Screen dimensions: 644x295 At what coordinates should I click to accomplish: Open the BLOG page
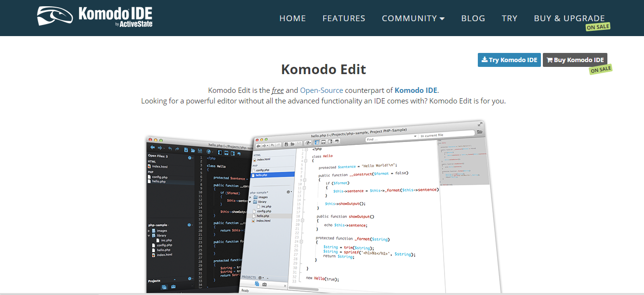(473, 18)
